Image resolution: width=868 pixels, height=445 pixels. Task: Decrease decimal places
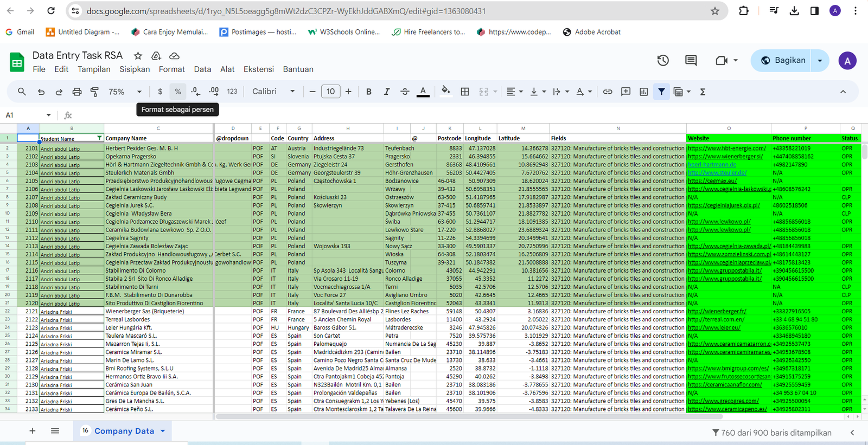196,92
